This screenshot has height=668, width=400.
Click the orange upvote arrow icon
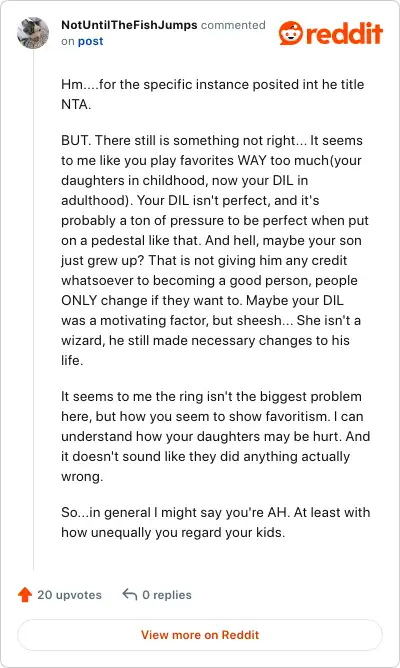coord(25,594)
